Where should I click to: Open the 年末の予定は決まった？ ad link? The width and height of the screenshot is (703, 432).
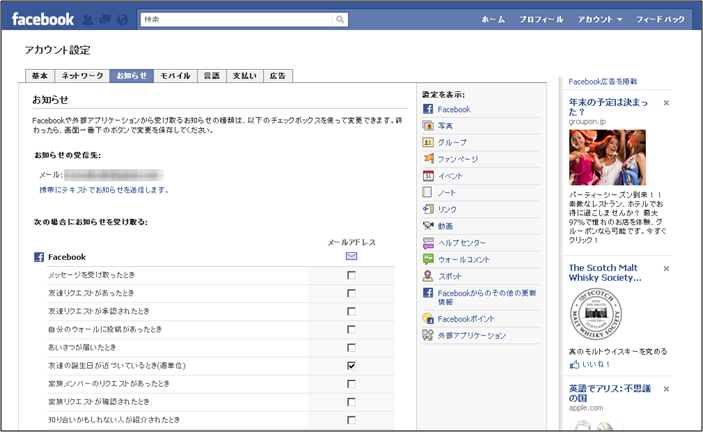[608, 107]
